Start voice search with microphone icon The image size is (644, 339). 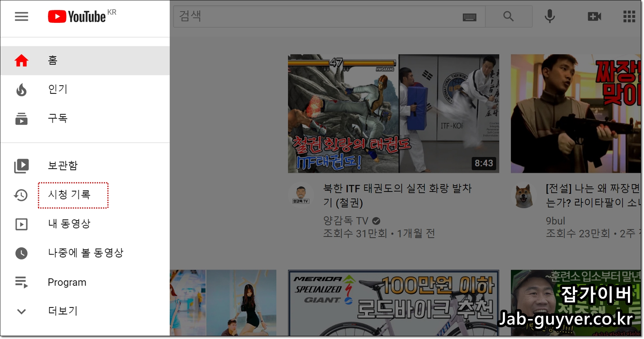(x=550, y=16)
